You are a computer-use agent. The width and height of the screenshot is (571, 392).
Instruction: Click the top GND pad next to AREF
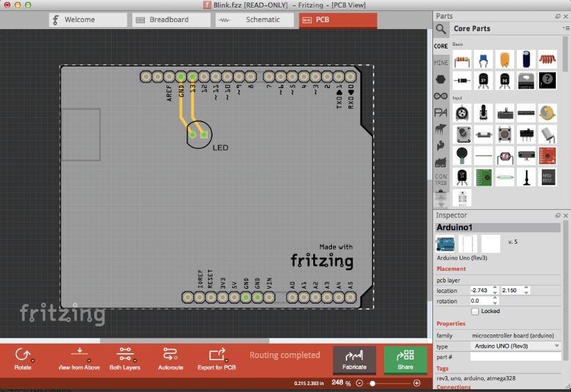click(x=181, y=76)
